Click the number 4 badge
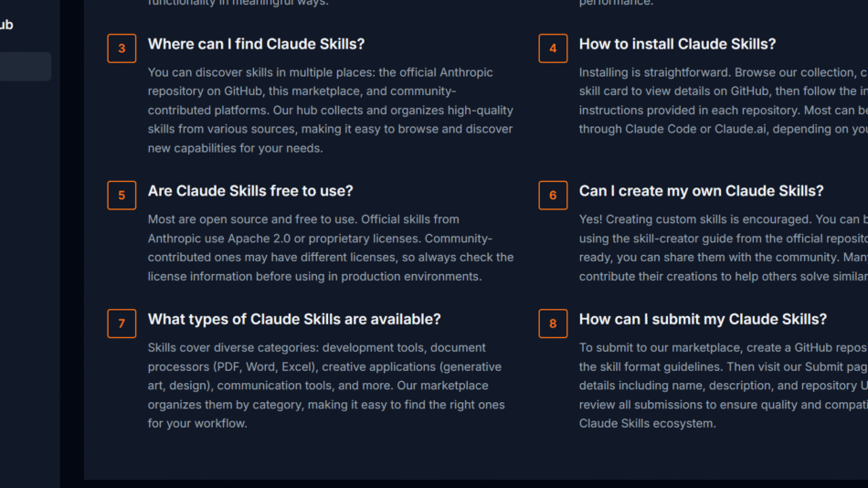The width and height of the screenshot is (868, 488). (x=553, y=48)
